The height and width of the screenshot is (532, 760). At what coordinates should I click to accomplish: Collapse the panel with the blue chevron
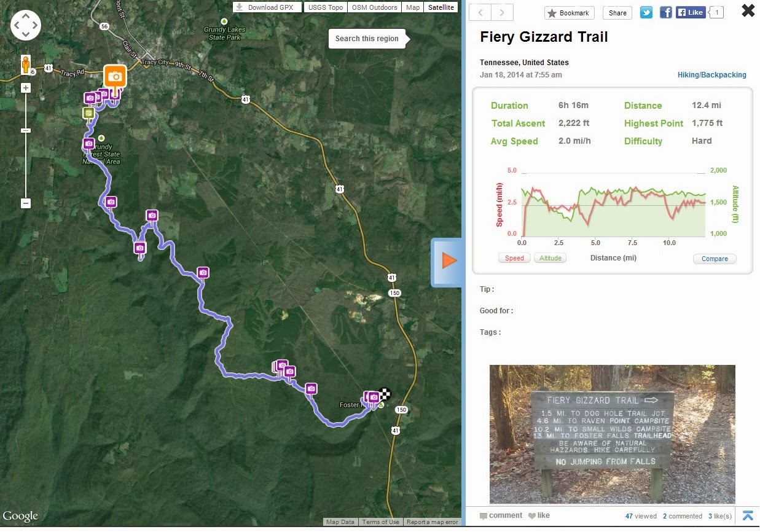point(748,516)
